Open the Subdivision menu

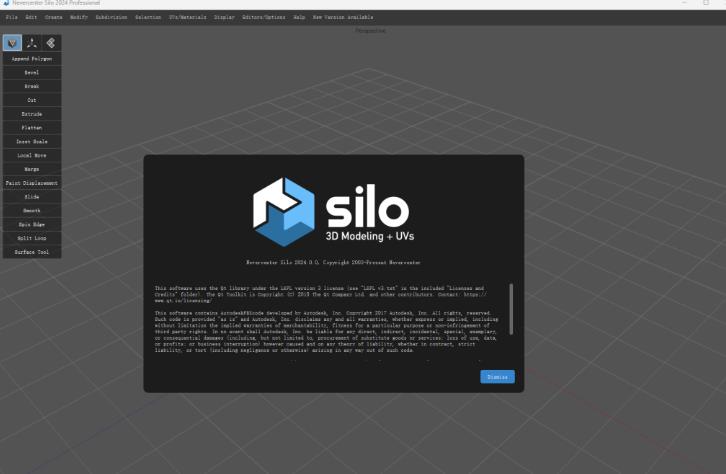point(111,17)
